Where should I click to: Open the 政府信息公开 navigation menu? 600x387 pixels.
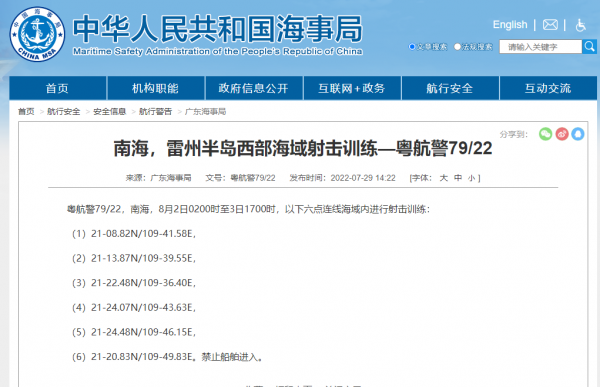[253, 88]
